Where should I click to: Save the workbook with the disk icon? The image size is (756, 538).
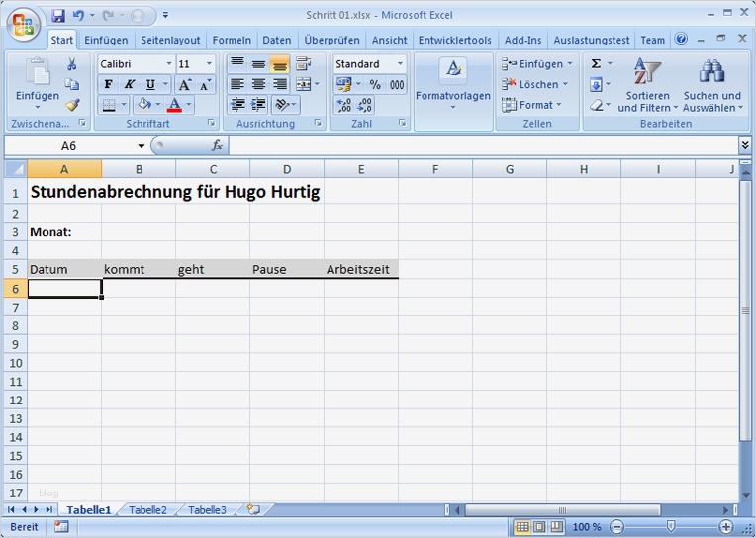(58, 16)
